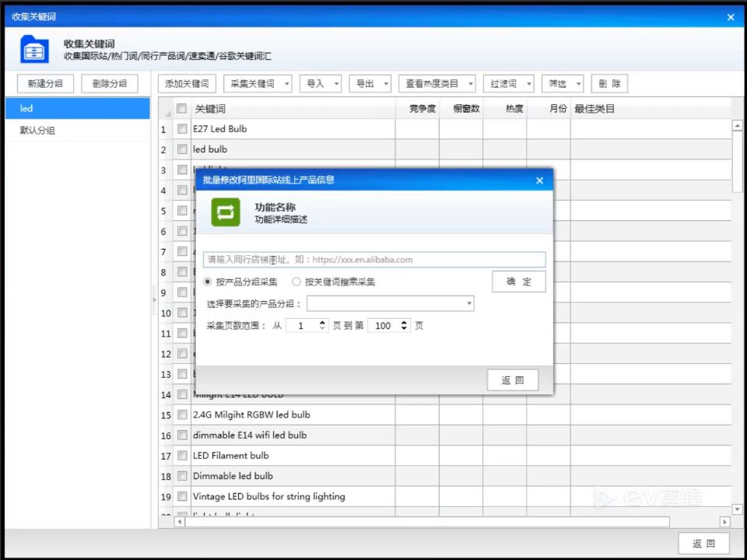The width and height of the screenshot is (747, 560).
Task: Select keyword 'Dimmable led bulb' in row 18
Action: tap(233, 476)
